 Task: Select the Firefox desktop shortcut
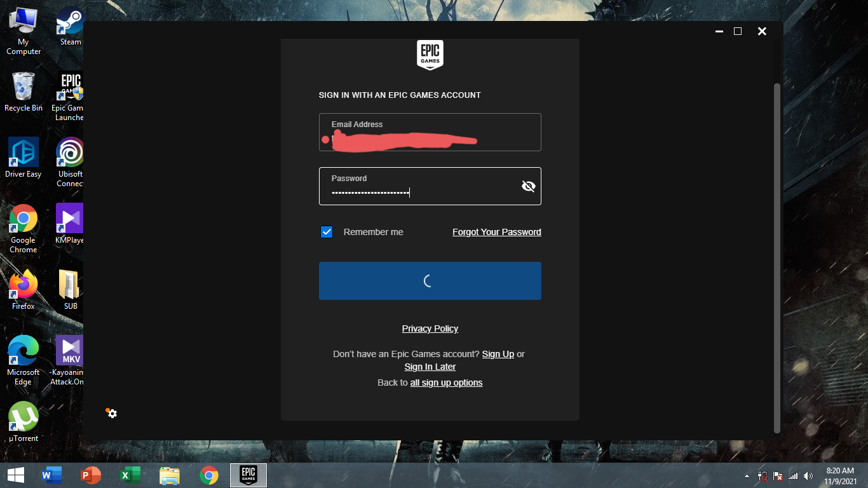[24, 290]
